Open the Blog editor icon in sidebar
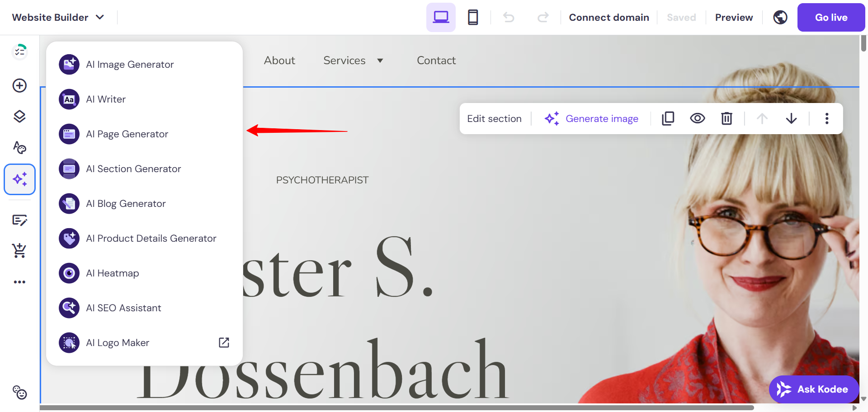The height and width of the screenshot is (412, 868). click(19, 220)
